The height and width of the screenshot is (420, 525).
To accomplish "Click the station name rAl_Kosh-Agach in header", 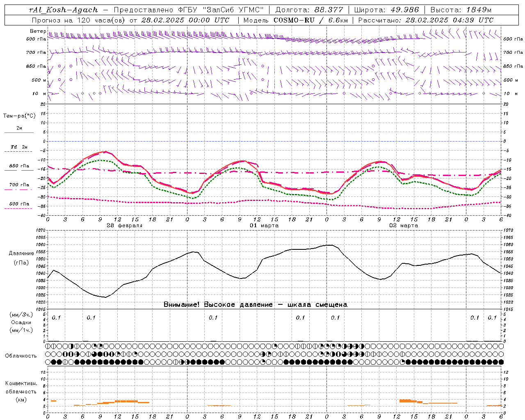I will [x=64, y=10].
